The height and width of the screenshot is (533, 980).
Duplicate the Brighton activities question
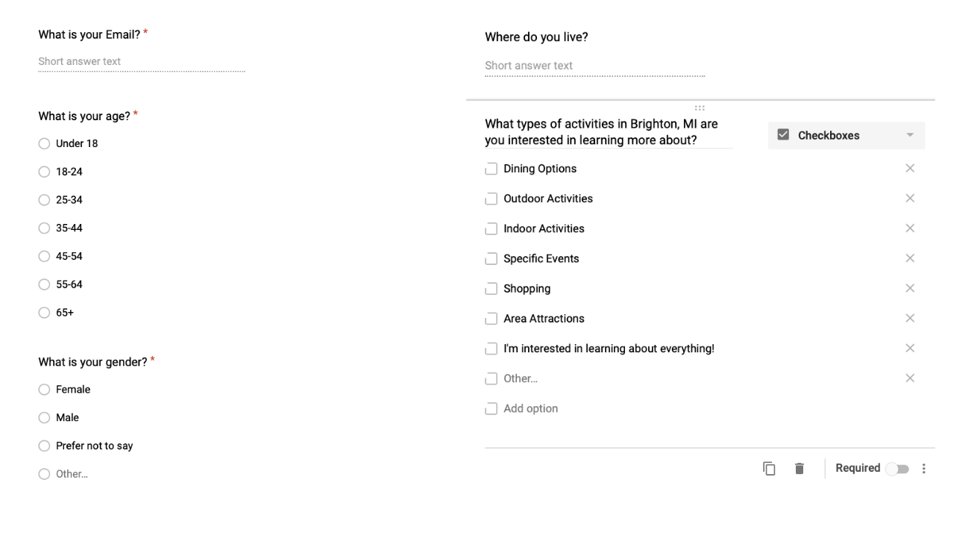769,469
